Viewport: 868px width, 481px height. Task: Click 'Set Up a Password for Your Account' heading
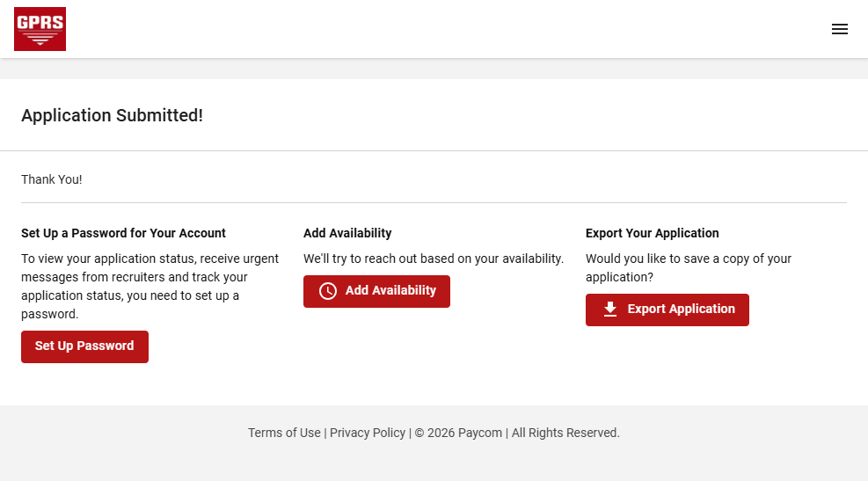123,233
